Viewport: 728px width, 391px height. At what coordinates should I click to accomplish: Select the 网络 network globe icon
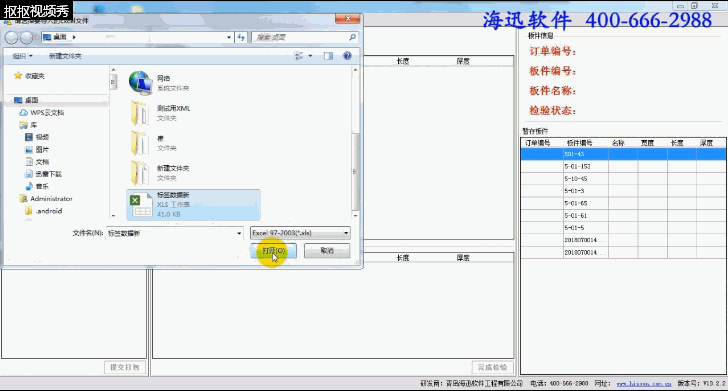tap(140, 83)
